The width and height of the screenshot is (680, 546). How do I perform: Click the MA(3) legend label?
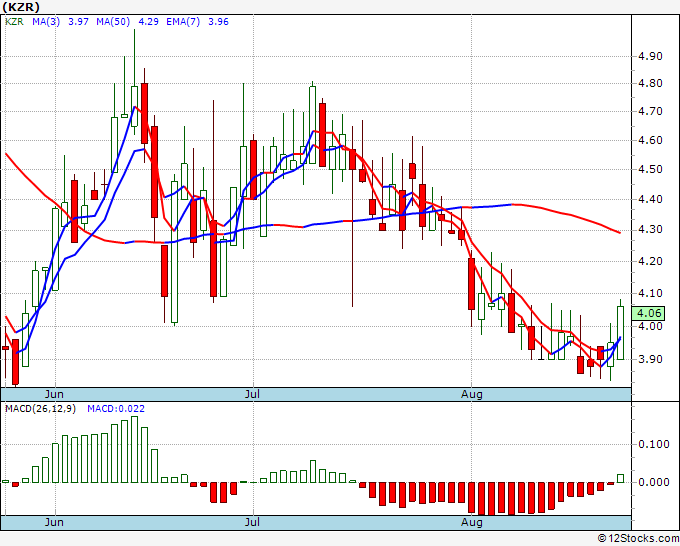[x=46, y=22]
